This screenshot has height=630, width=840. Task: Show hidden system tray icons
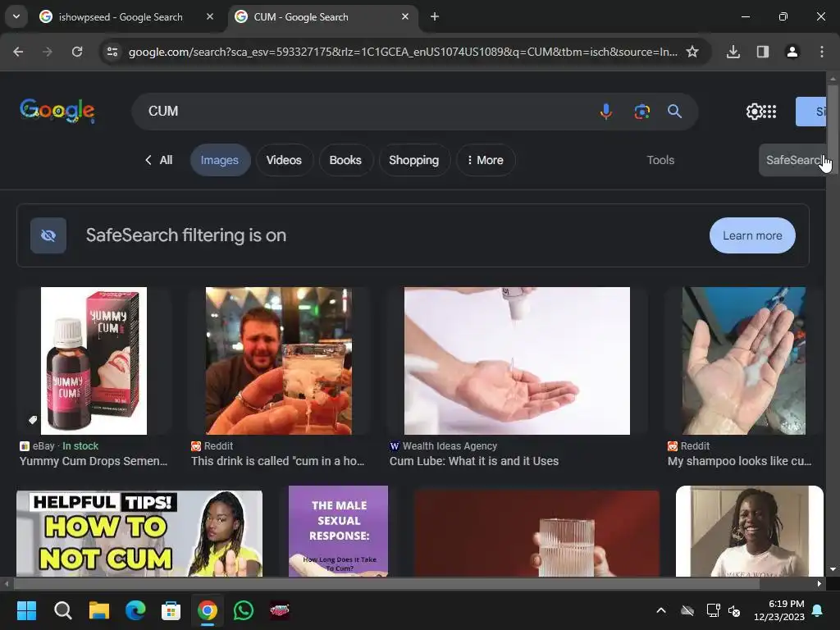[x=661, y=610]
